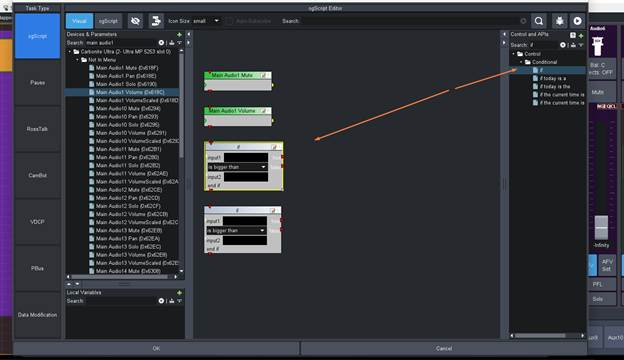Image resolution: width=624 pixels, height=360 pixels.
Task: Enable the Auto Subscribe checkbox
Action: pos(230,21)
